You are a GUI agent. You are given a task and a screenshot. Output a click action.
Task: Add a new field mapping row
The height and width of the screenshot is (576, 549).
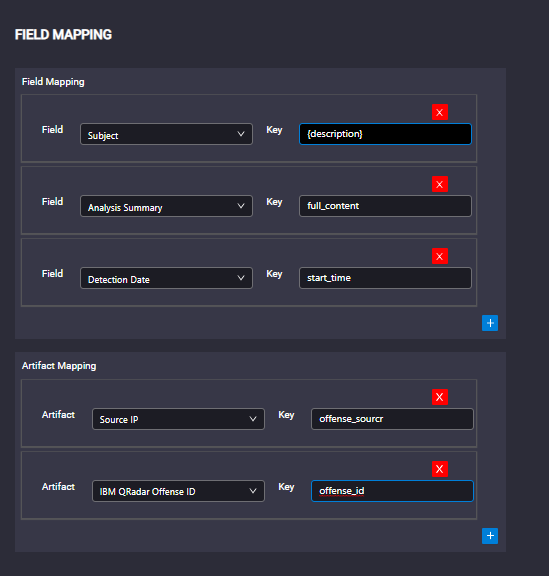coord(490,323)
